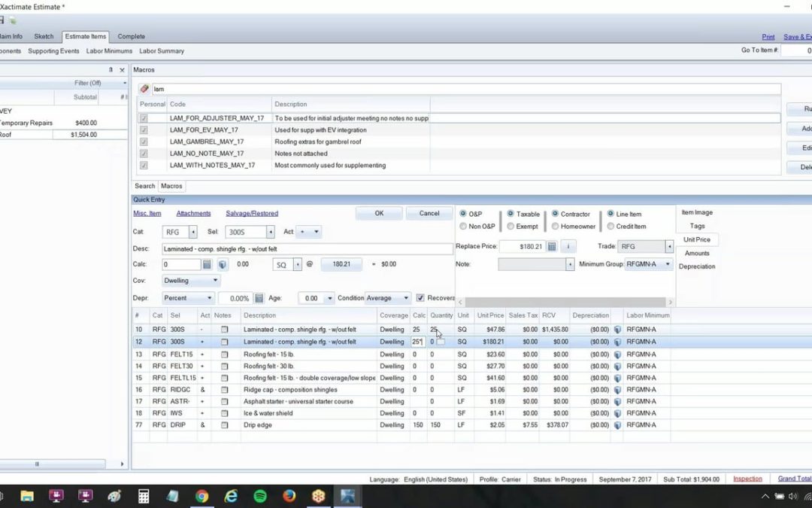Open notes icon for Ridge cap row

[224, 390]
